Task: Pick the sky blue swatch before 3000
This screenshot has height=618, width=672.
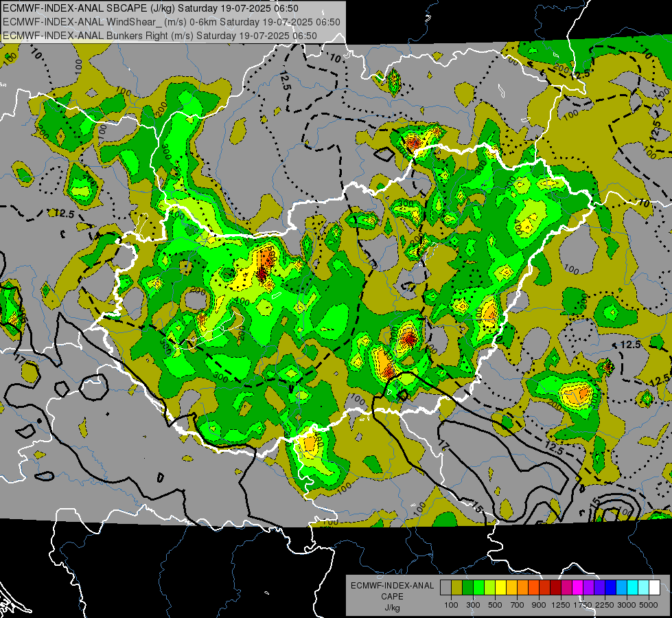Action: click(x=621, y=588)
